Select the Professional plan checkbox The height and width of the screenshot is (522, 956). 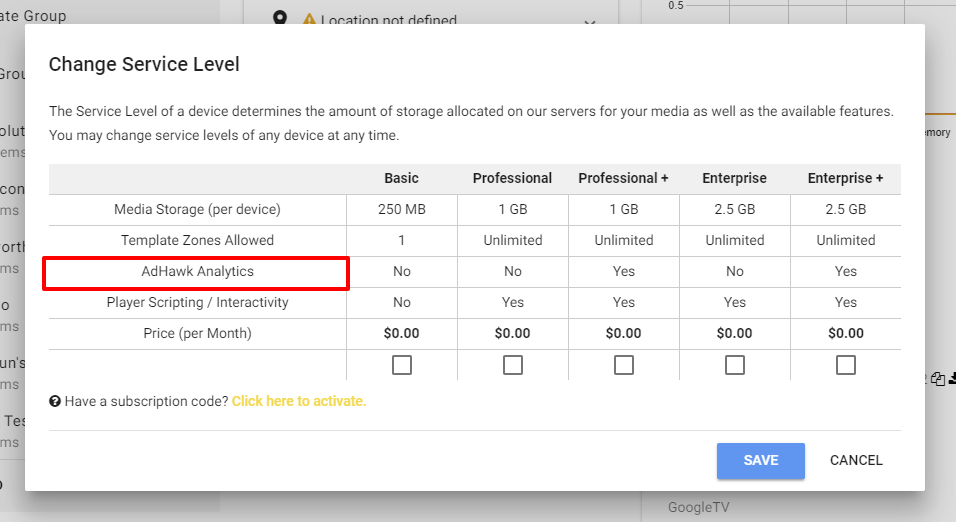[x=513, y=365]
